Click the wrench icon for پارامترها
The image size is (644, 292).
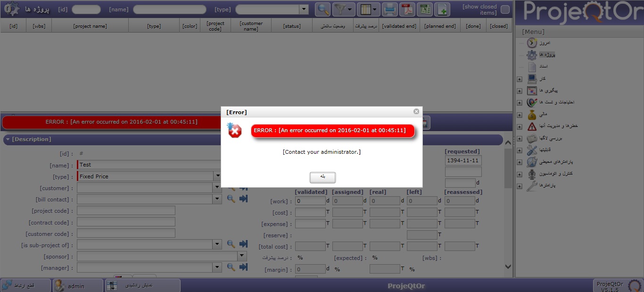(532, 185)
